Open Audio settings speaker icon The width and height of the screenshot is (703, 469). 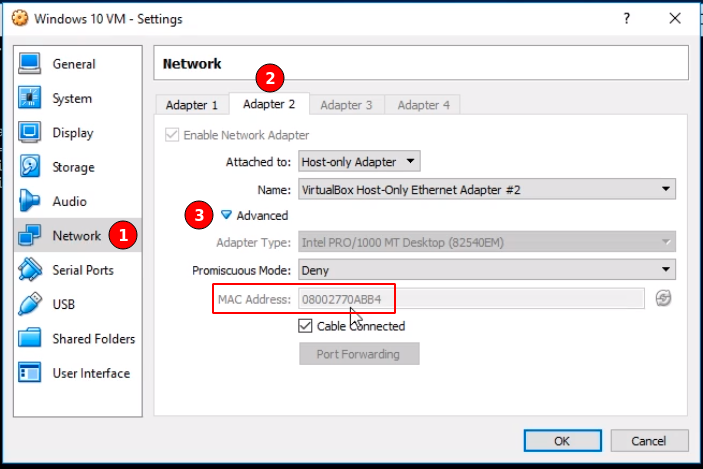(30, 201)
